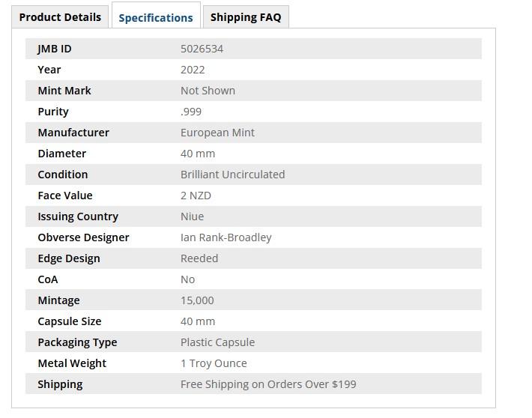Click the Reeded edge design value

(x=199, y=258)
